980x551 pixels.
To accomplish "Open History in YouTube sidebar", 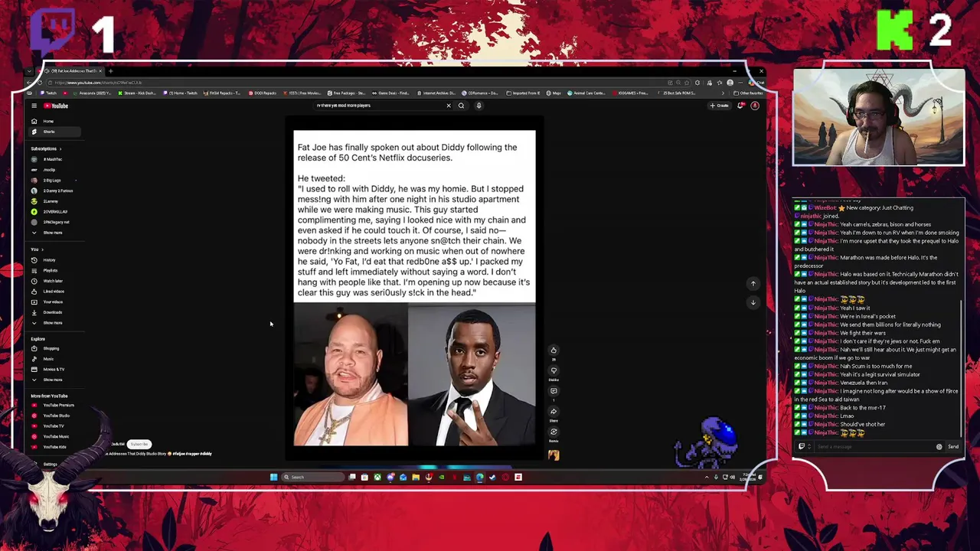I will [55, 260].
